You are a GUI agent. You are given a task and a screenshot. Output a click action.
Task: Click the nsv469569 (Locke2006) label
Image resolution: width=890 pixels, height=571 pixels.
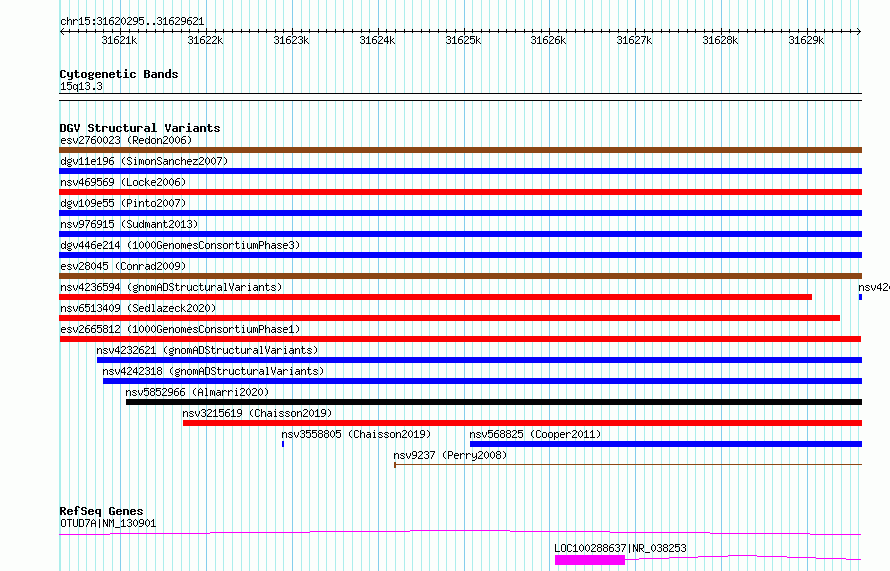pos(123,182)
